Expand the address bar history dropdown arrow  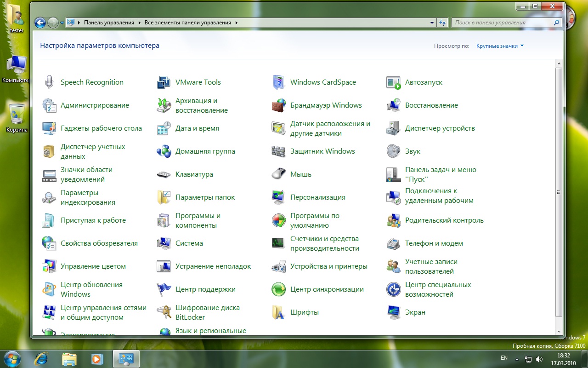coord(432,23)
